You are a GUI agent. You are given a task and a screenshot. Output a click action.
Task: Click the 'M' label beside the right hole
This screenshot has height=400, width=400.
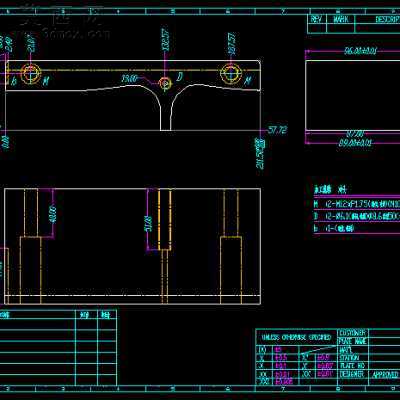coord(248,80)
